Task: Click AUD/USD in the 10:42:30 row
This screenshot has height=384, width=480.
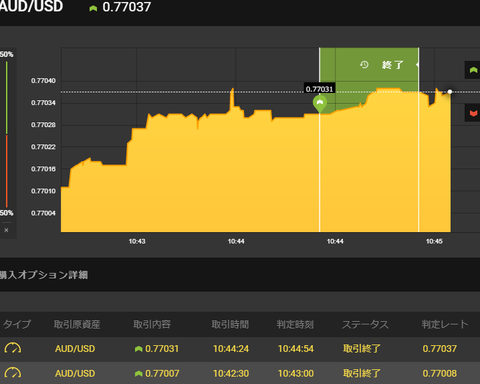Action: [x=75, y=373]
